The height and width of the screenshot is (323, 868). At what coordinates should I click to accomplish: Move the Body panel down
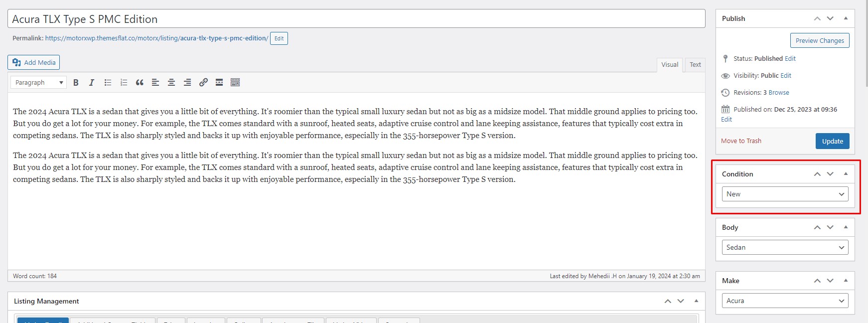click(x=830, y=227)
